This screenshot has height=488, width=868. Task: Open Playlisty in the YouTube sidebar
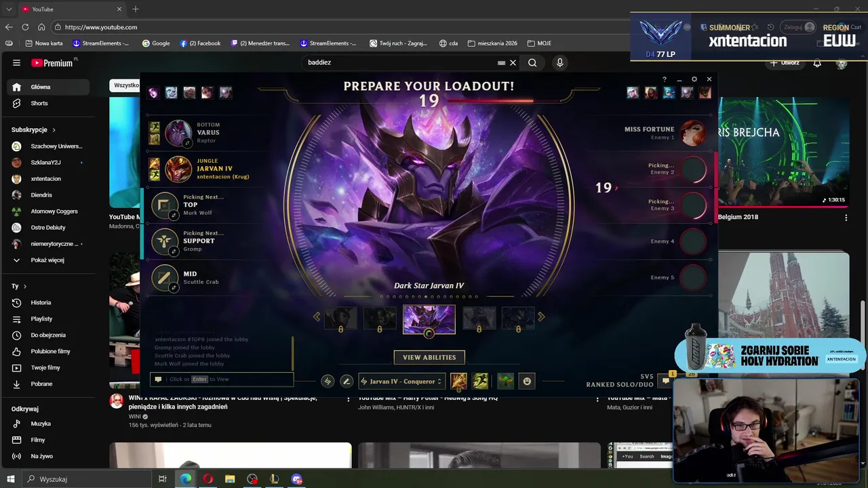[x=47, y=319]
